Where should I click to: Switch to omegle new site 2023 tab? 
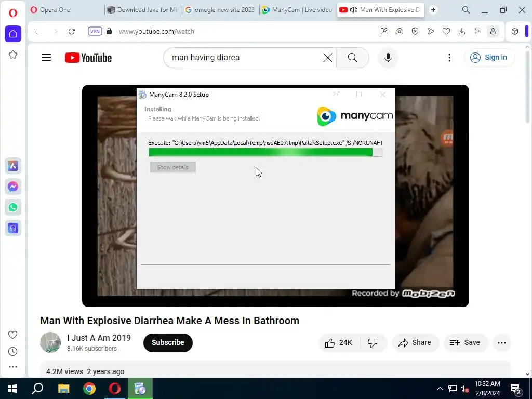[x=221, y=10]
